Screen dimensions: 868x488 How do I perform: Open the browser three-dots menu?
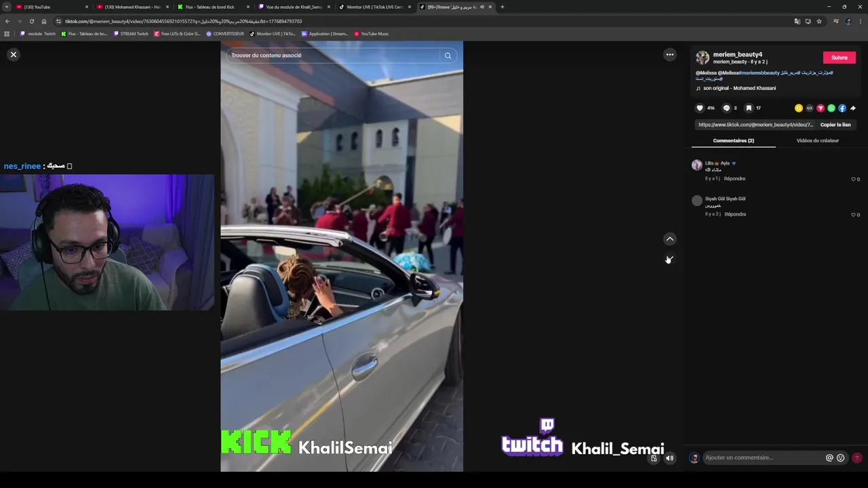tap(861, 21)
